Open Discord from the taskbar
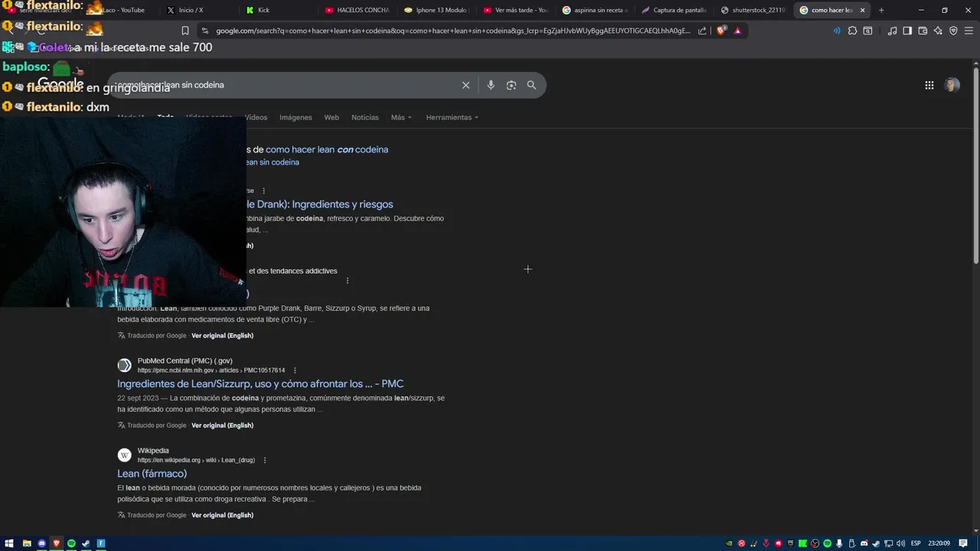Screen dimensions: 980x551 pos(42,543)
